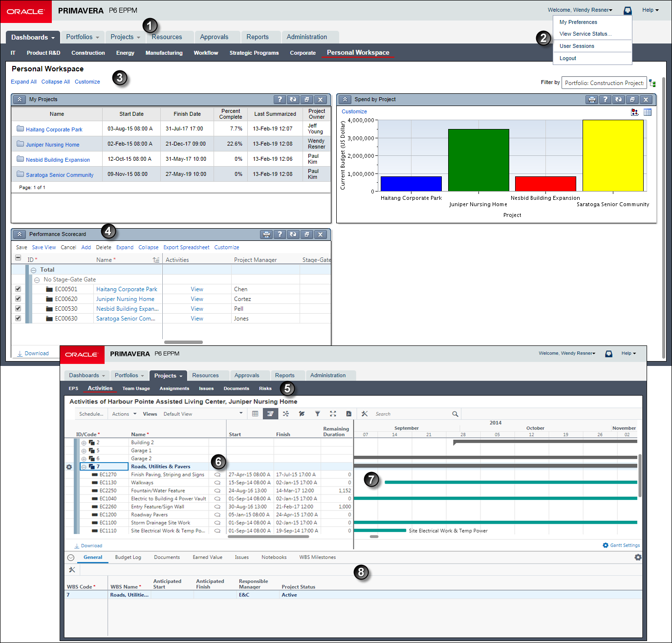Click green Juniper Nursing Home bar
Screen dimensions: 672x643
(x=478, y=160)
